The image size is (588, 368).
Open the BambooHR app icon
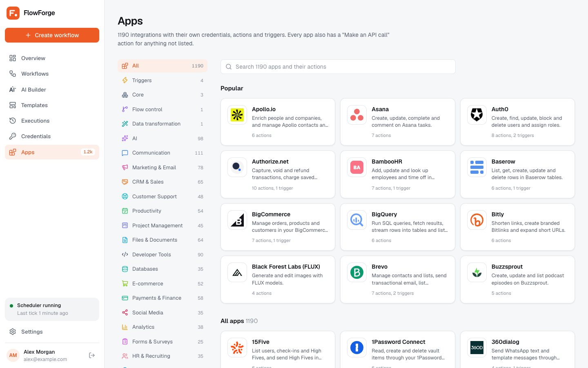(357, 167)
